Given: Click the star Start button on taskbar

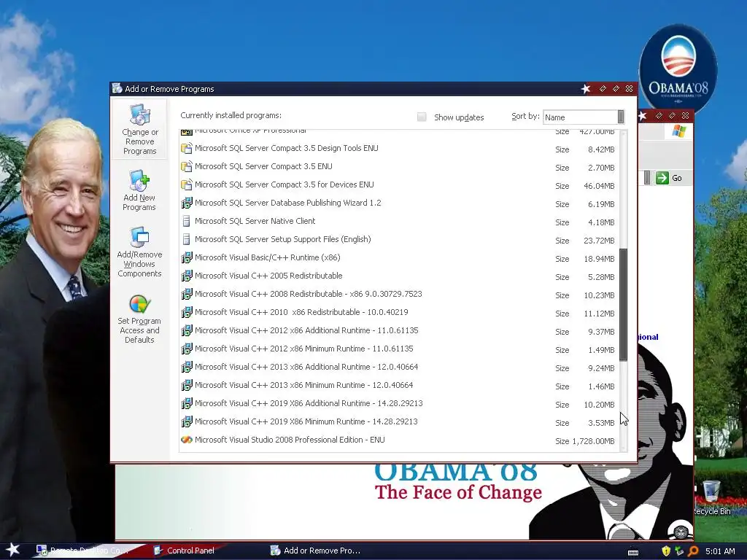Looking at the screenshot, I should 13,550.
